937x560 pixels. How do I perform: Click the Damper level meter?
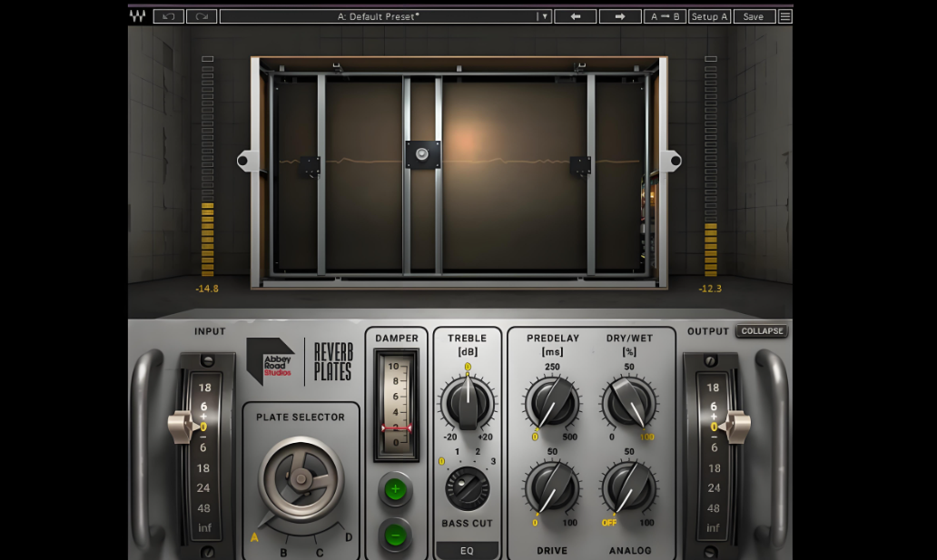[x=396, y=405]
